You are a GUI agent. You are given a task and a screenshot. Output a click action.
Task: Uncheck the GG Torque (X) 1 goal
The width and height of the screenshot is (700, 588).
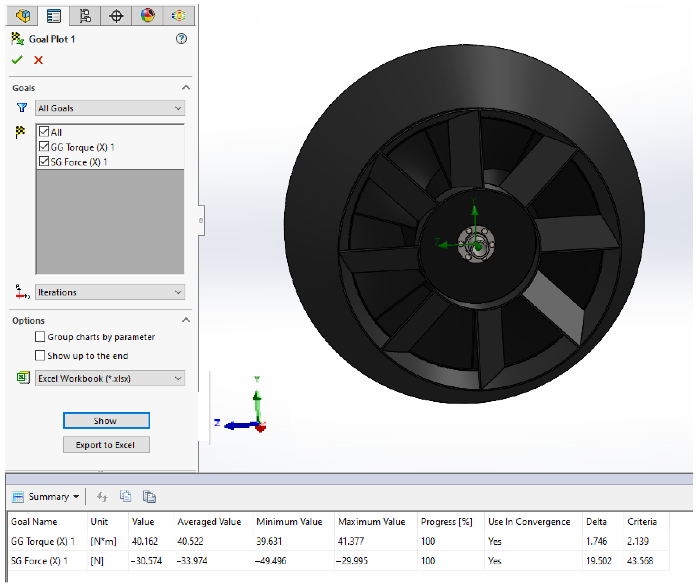tap(44, 147)
